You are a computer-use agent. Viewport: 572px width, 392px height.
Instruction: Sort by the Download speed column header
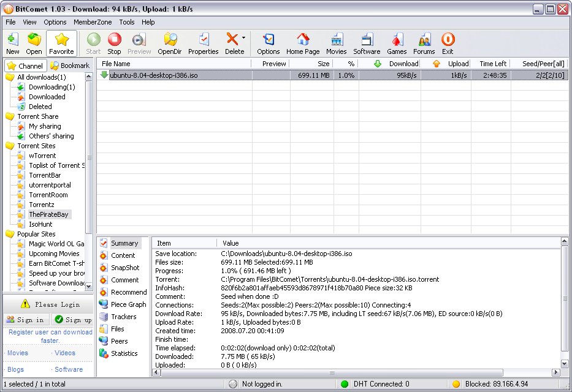pos(389,64)
